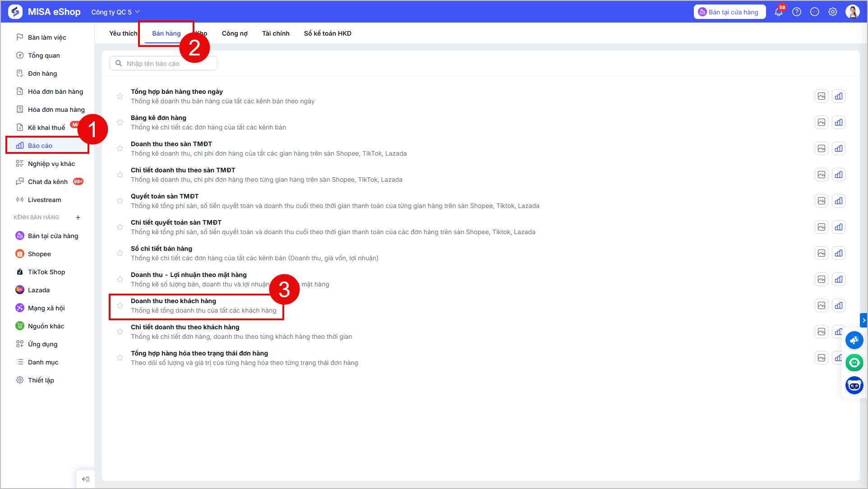868x489 pixels.
Task: Open chart view for Bảng kê đơn hàng
Action: 839,122
